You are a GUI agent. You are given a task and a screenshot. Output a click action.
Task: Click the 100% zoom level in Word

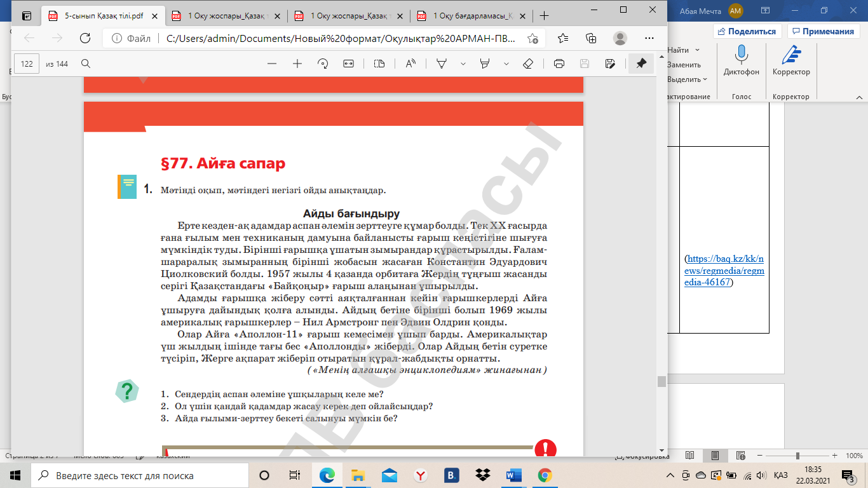(853, 456)
